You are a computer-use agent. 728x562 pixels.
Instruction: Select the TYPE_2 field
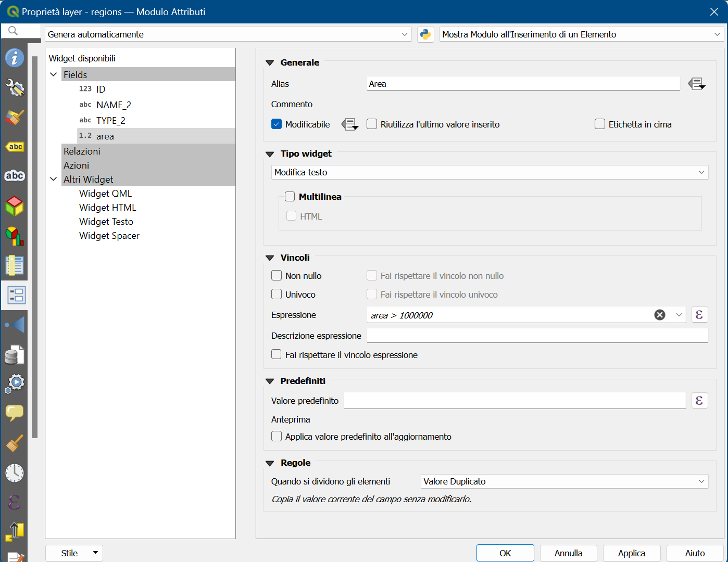156,120
